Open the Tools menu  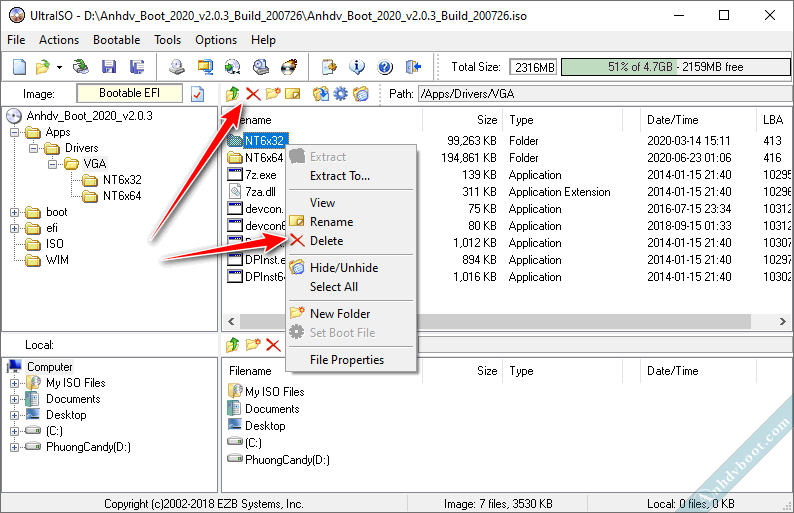point(168,40)
